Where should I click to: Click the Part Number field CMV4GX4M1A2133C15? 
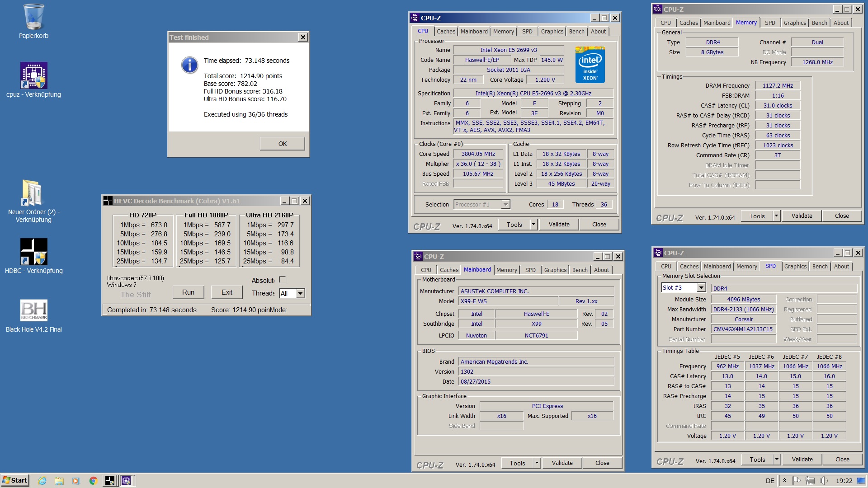(x=744, y=329)
